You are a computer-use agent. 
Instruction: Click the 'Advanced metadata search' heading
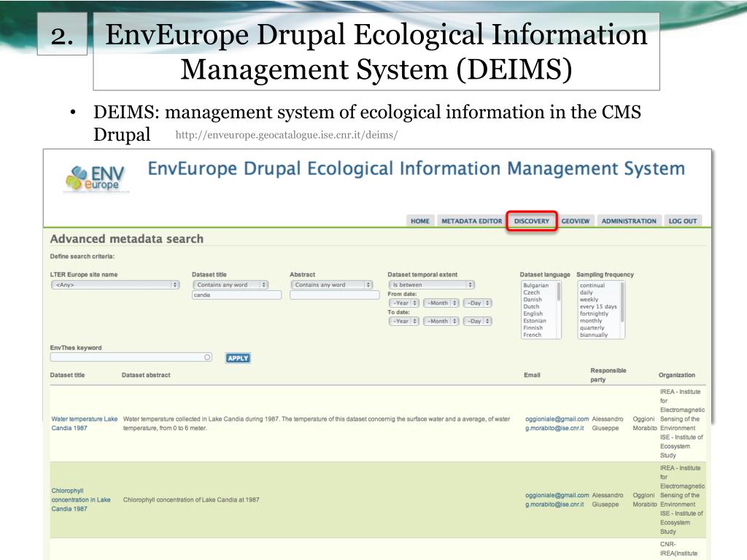[127, 239]
